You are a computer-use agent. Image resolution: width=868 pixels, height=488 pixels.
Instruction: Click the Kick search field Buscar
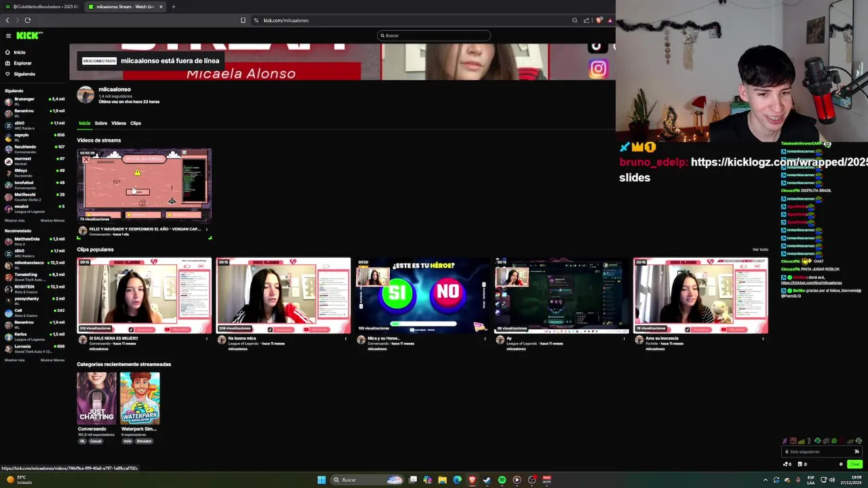(x=434, y=35)
